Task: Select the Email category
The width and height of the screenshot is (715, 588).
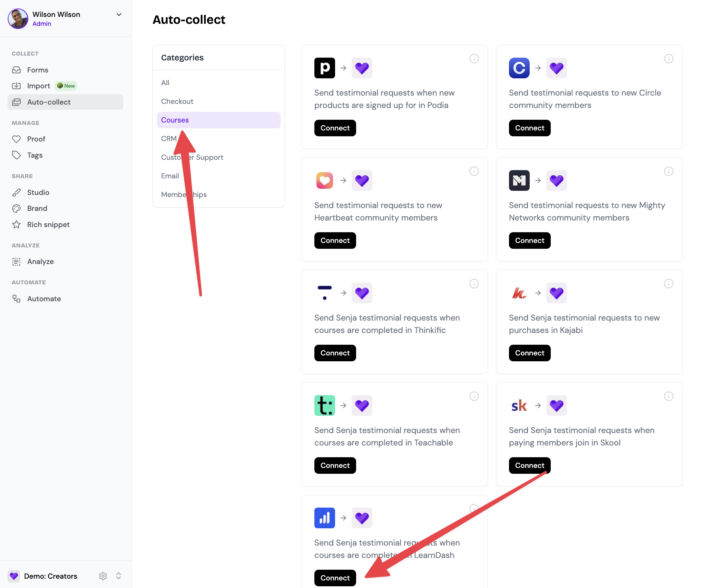Action: click(219, 176)
